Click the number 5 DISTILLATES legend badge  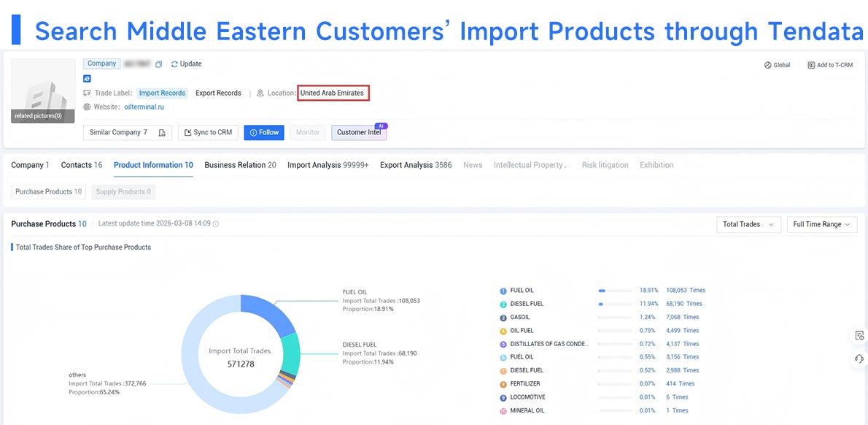pos(503,344)
